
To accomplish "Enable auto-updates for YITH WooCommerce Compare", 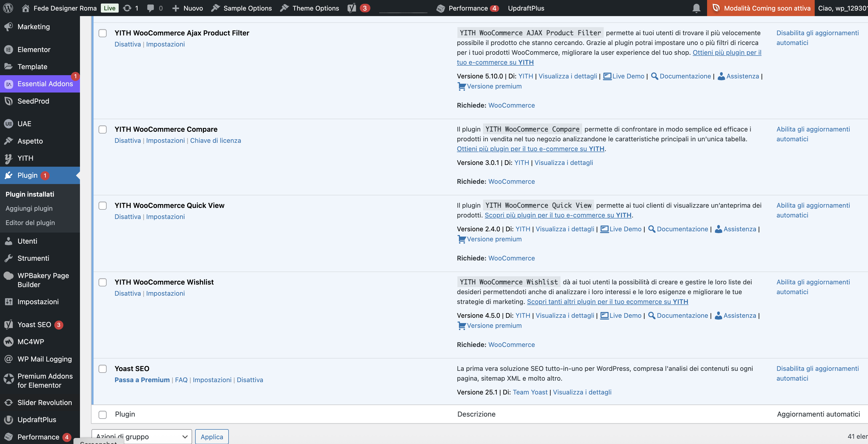I will [x=813, y=134].
